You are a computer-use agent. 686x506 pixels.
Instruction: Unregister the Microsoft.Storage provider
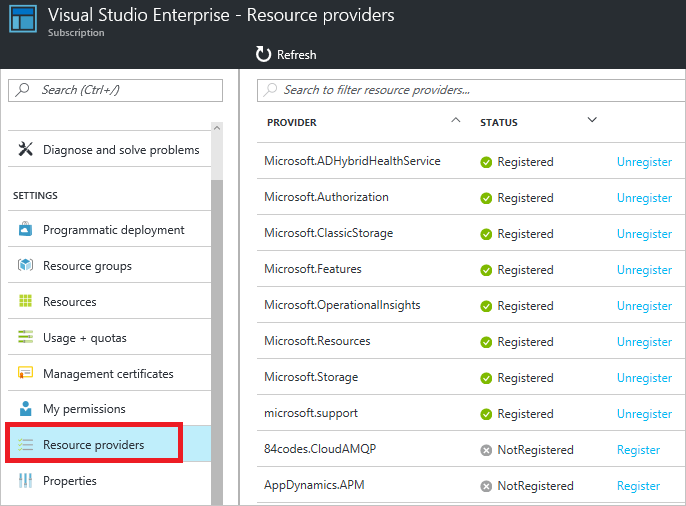644,378
